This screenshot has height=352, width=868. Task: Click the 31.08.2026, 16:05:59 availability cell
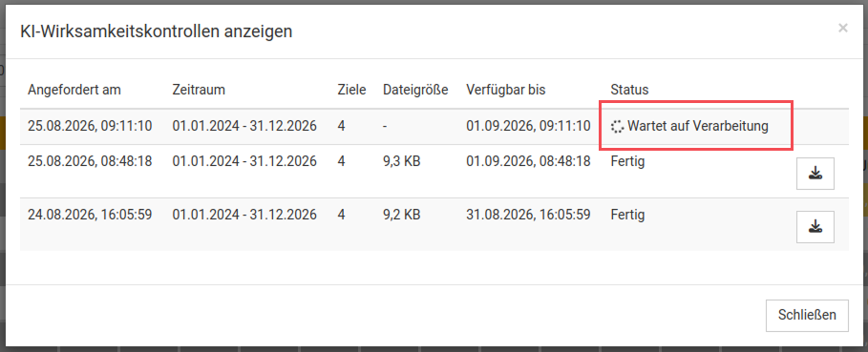click(x=528, y=215)
